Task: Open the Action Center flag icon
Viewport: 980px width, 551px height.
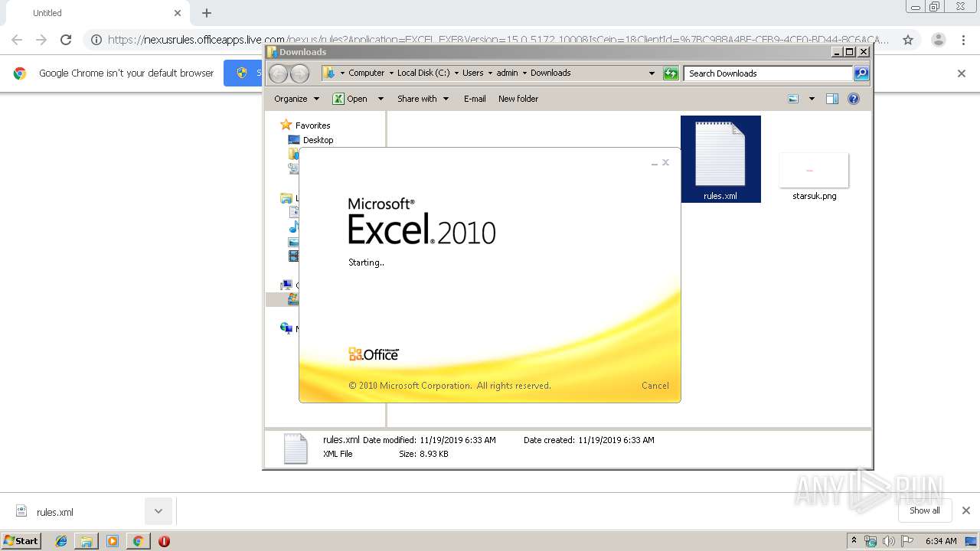Action: [907, 541]
